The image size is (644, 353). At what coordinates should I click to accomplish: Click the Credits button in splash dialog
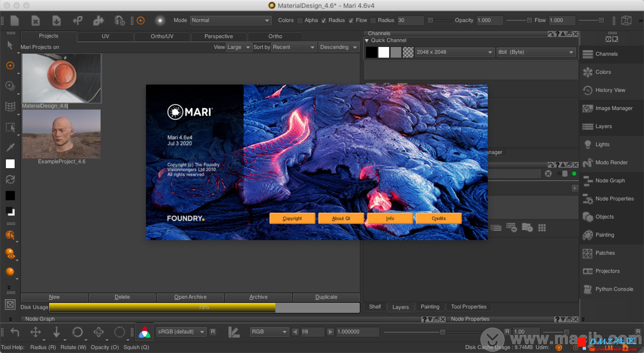[438, 218]
